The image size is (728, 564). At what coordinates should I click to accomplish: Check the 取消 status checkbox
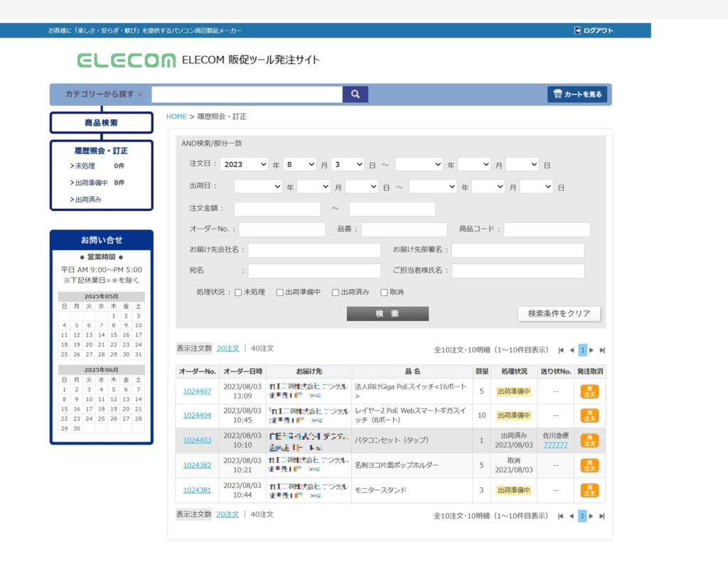[x=384, y=293]
